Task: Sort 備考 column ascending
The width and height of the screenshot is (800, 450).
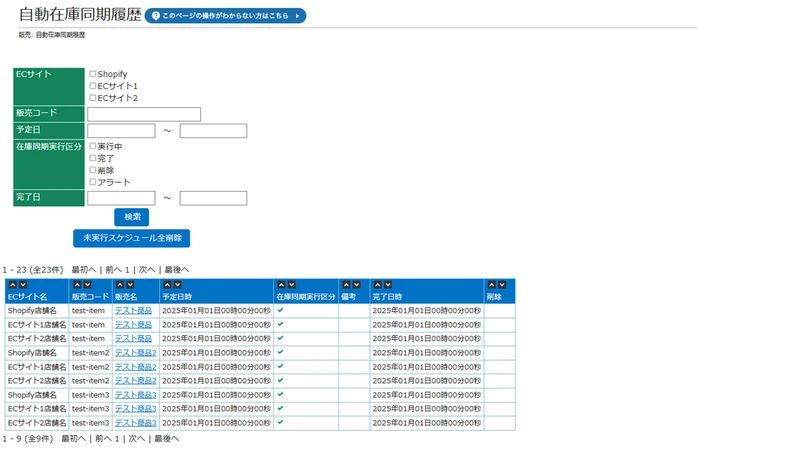Action: 346,285
